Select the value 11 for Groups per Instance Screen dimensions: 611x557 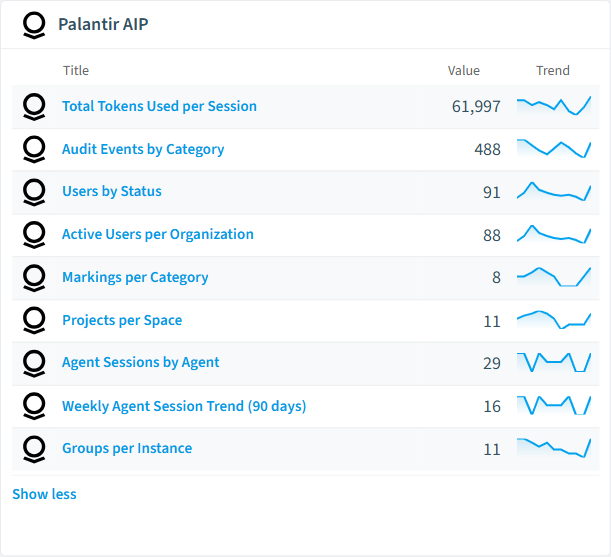click(x=492, y=449)
